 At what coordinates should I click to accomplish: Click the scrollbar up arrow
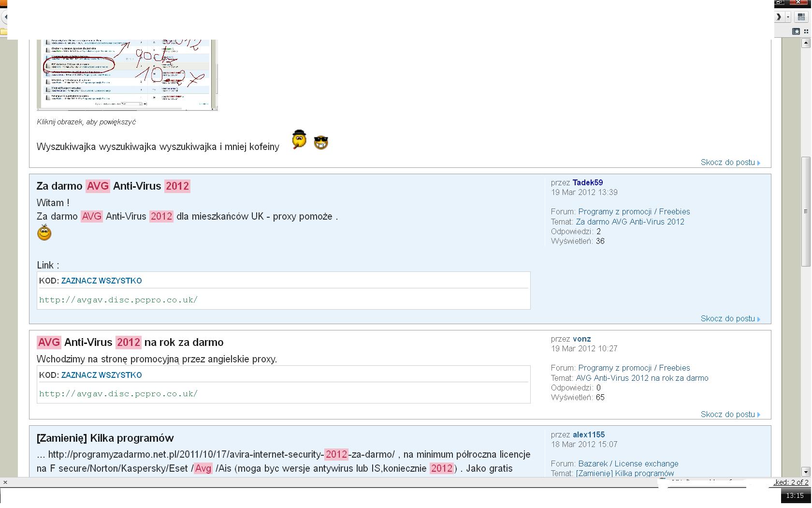point(806,43)
